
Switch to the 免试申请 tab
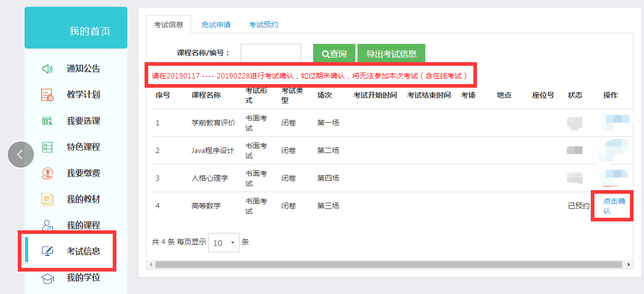(x=216, y=25)
